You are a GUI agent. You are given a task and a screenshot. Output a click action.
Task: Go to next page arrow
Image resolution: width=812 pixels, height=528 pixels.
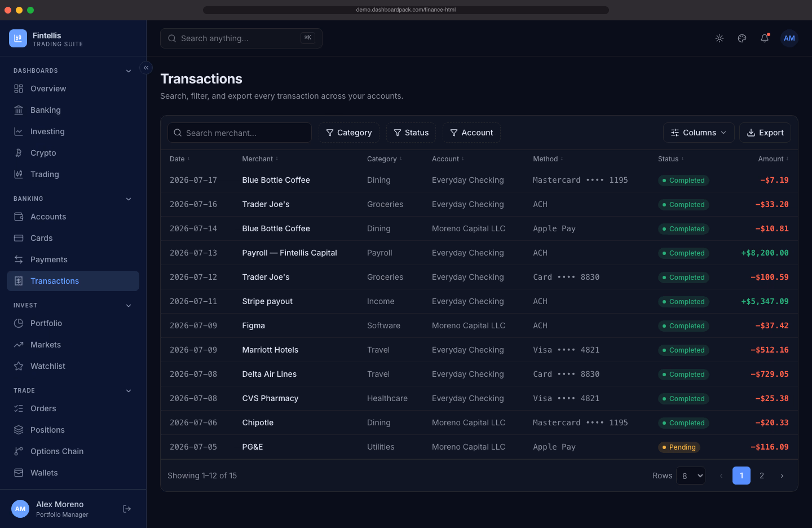click(782, 476)
